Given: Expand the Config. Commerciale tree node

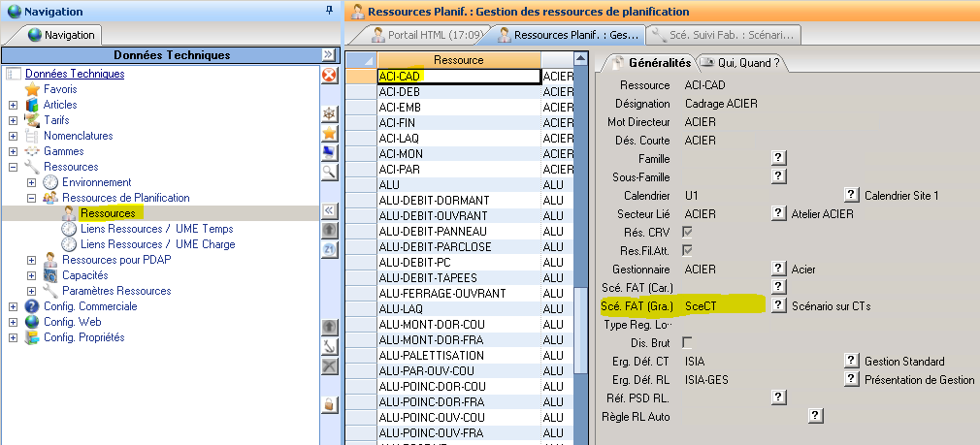Looking at the screenshot, I should tap(13, 306).
